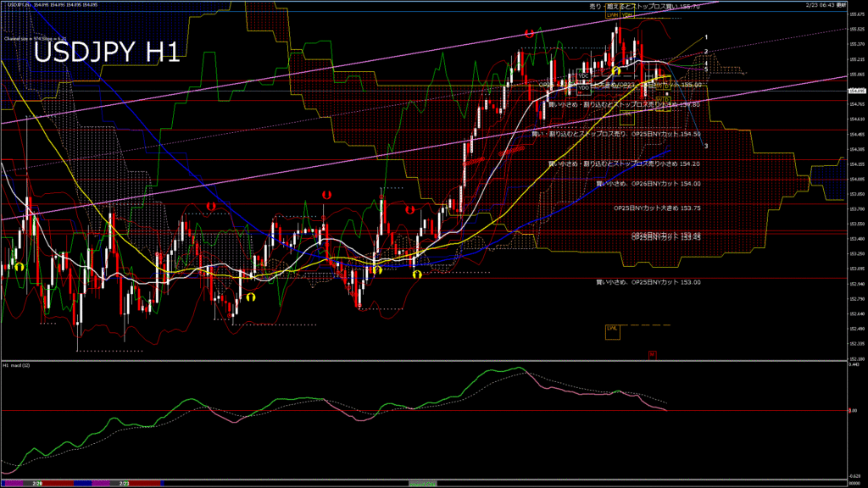This screenshot has height=488, width=868.
Task: Select the YDO label box on chart
Action: pyautogui.click(x=583, y=88)
